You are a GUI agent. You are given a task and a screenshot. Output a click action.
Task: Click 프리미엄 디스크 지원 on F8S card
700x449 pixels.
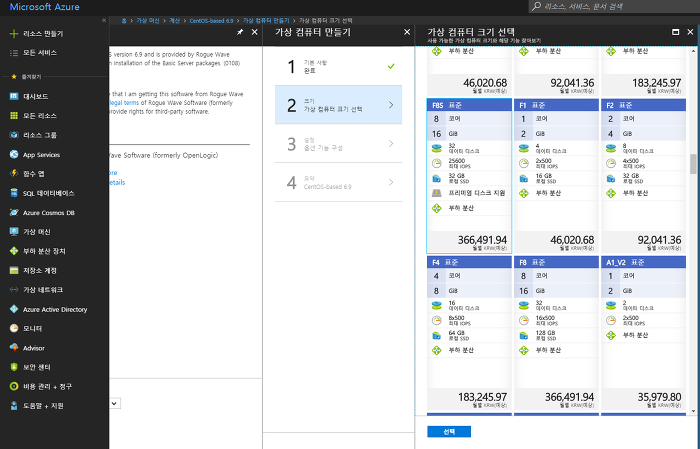click(x=477, y=193)
